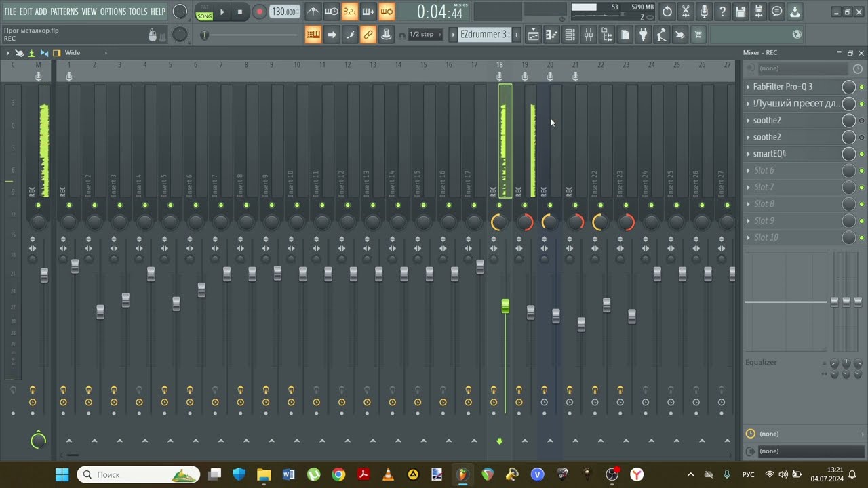Click the undo history icon
Image resolution: width=868 pixels, height=488 pixels.
click(667, 12)
